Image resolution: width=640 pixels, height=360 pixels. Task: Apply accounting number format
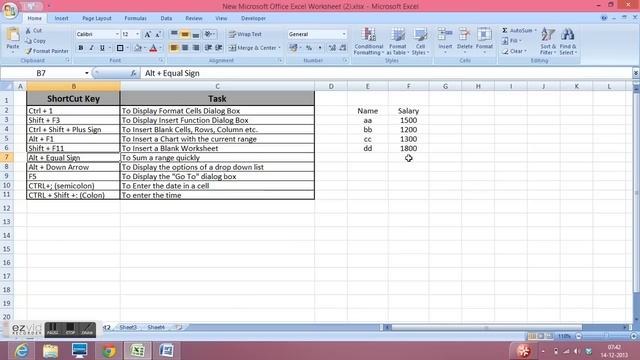293,48
